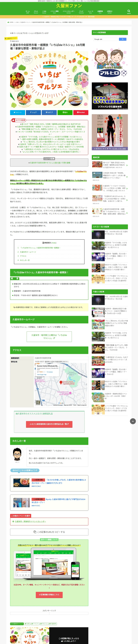Send via the LINE 送る button
The width and height of the screenshot is (138, 644).
point(65,112)
